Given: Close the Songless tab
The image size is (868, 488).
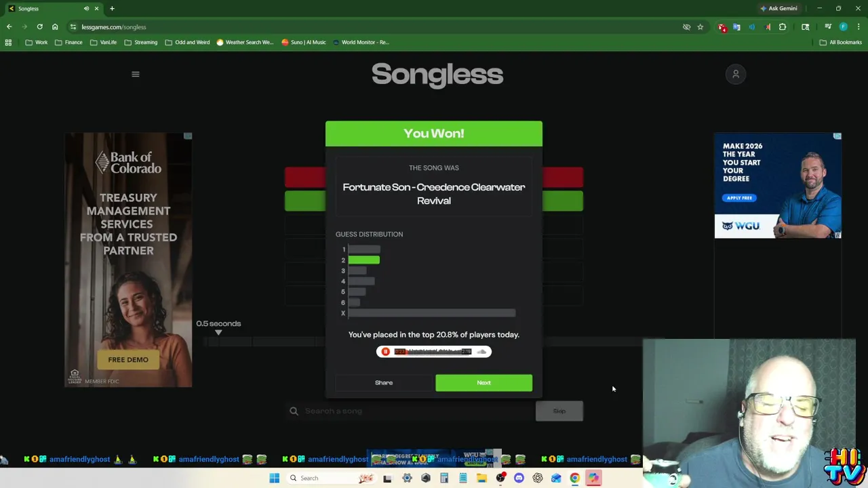Looking at the screenshot, I should [x=96, y=8].
